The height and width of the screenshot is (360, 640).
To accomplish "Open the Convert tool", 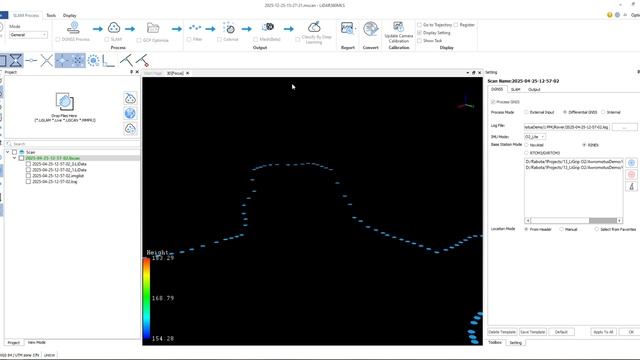I will 371,29.
